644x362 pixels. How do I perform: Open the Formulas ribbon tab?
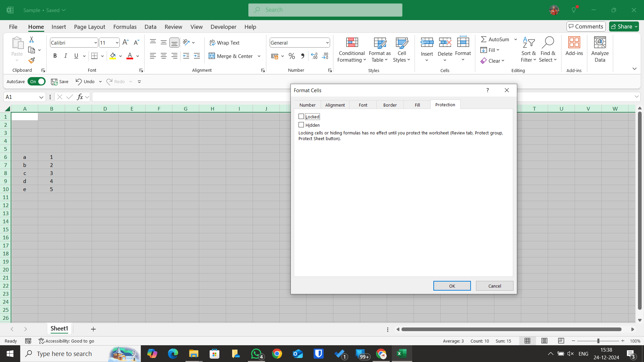pyautogui.click(x=125, y=27)
